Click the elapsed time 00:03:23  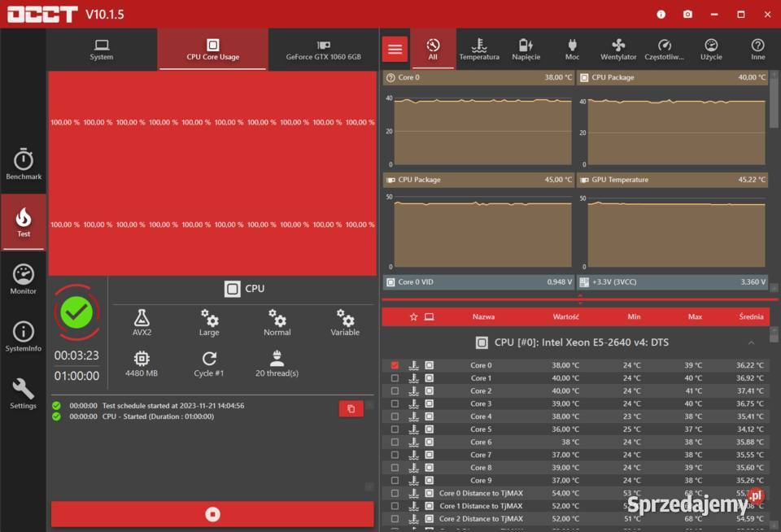click(x=76, y=355)
